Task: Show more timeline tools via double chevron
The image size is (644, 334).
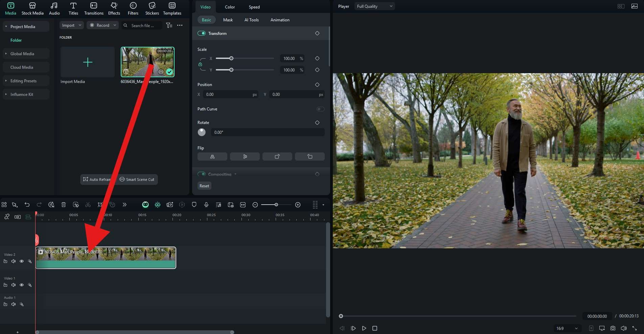Action: pos(124,205)
